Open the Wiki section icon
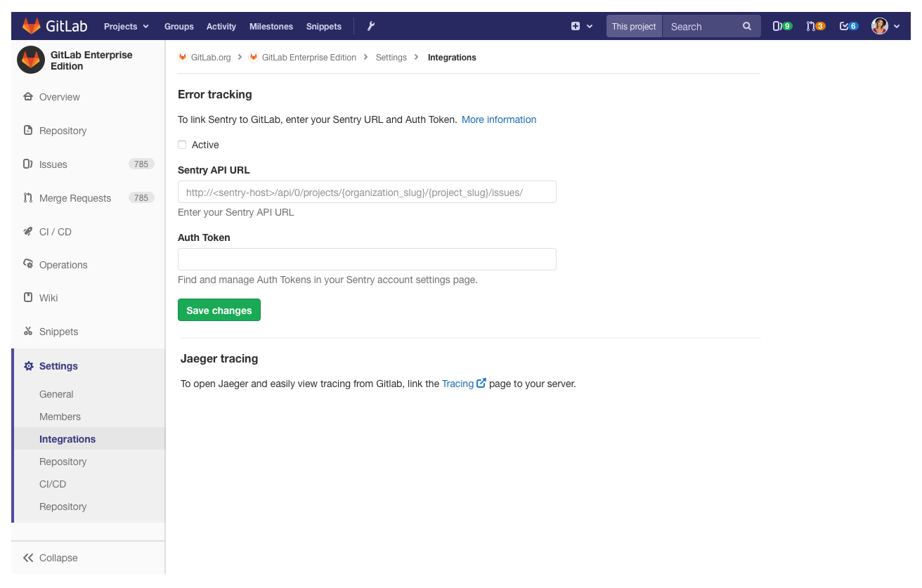 click(x=27, y=298)
